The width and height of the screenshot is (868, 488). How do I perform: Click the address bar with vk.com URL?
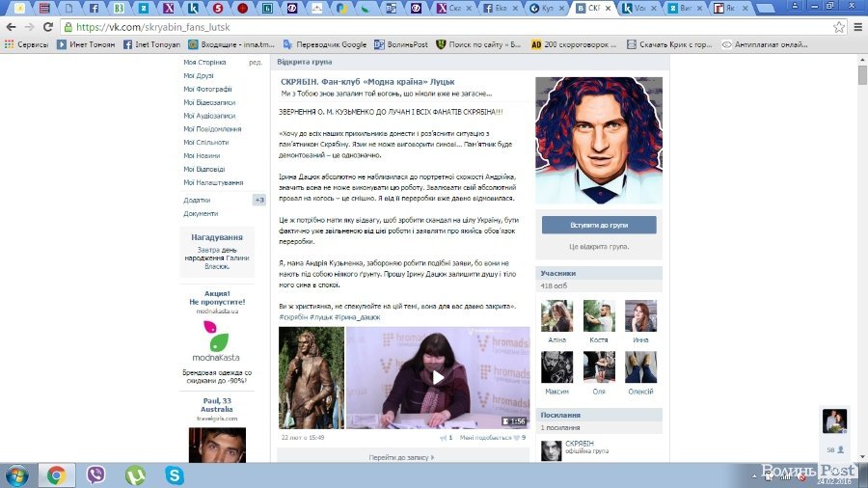(386, 27)
